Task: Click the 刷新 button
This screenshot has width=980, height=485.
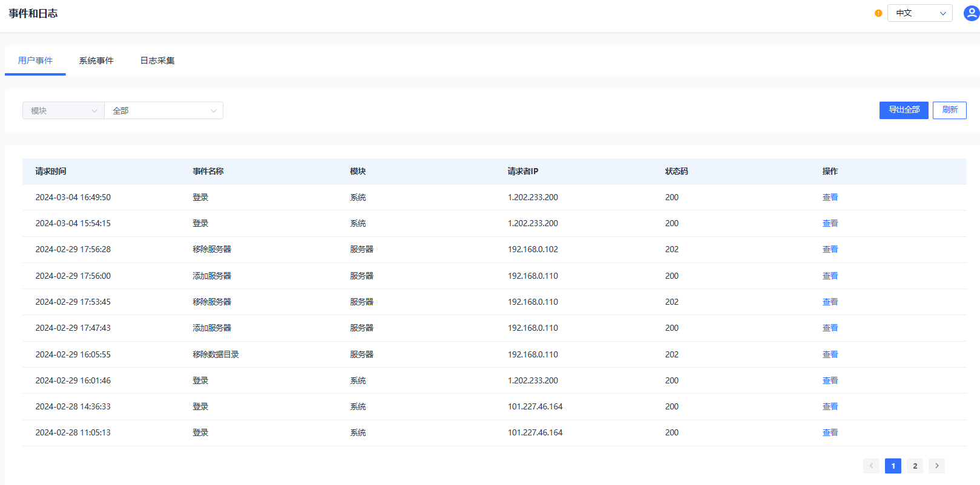Action: 949,110
